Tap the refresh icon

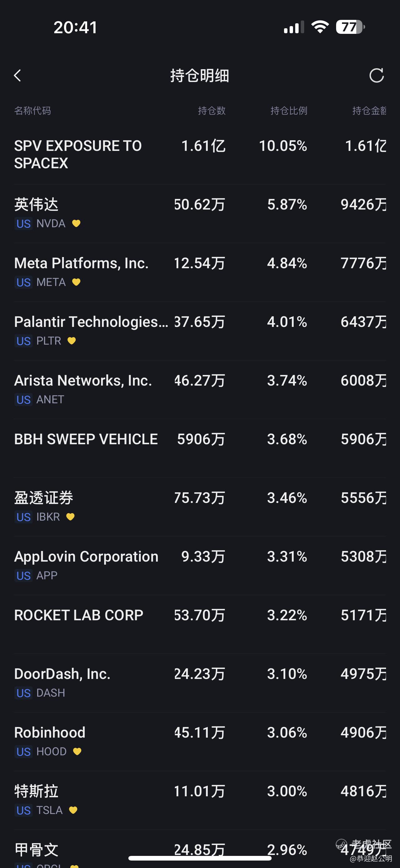[x=376, y=75]
